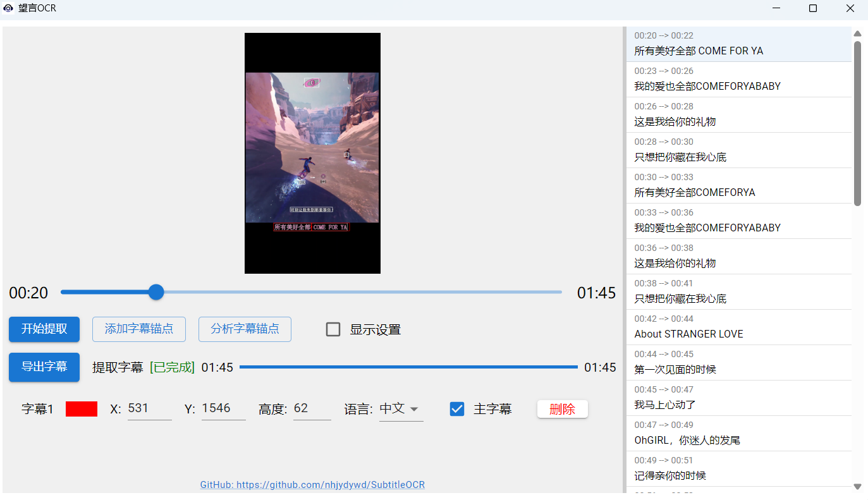Click the 开始提取 button
Screen dimensions: 868x500
tap(44, 329)
